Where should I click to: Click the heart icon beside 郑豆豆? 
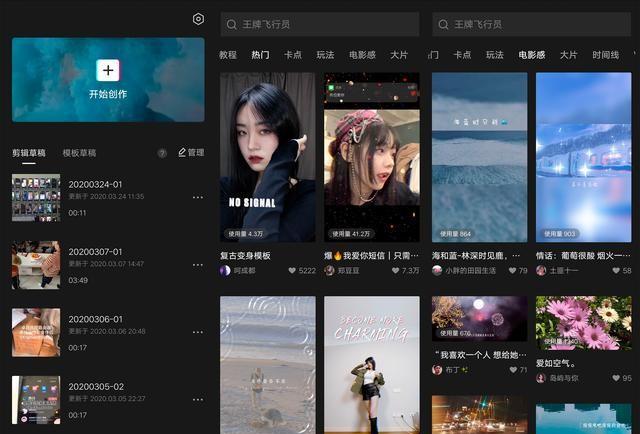[x=394, y=271]
